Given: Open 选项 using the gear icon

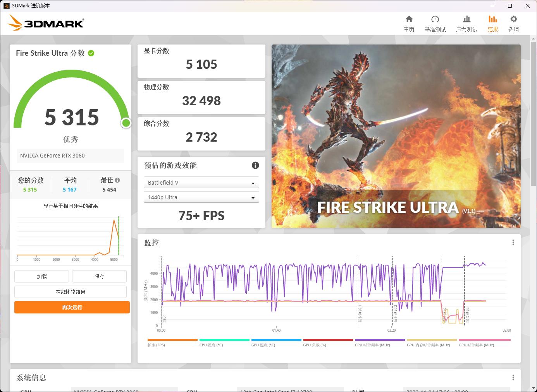Looking at the screenshot, I should click(x=514, y=19).
